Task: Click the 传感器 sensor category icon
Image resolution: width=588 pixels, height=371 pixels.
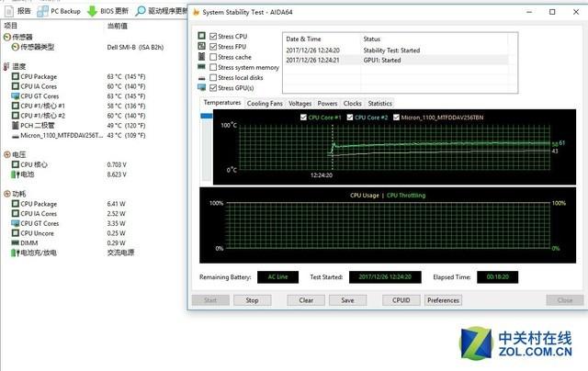Action: pos(6,37)
